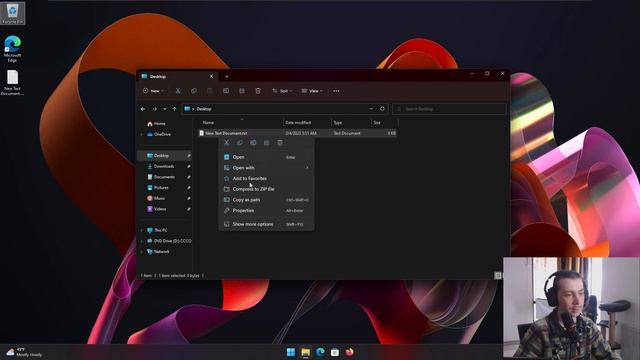
Task: Choose Properties in the context menu
Action: (267, 210)
